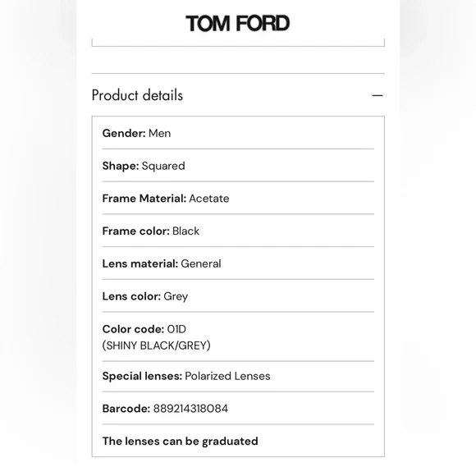Click the Grey lens color value
The width and height of the screenshot is (476, 476).
(x=176, y=296)
